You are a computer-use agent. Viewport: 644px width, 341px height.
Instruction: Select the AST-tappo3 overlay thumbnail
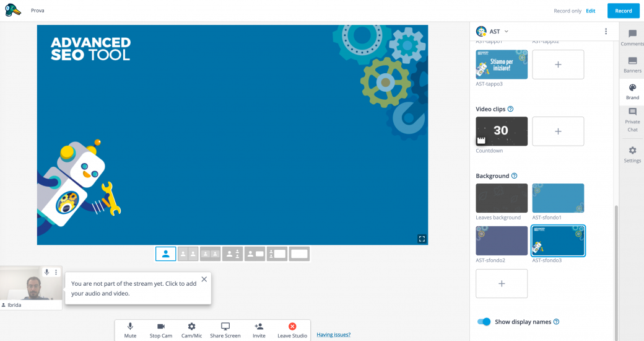click(x=502, y=64)
